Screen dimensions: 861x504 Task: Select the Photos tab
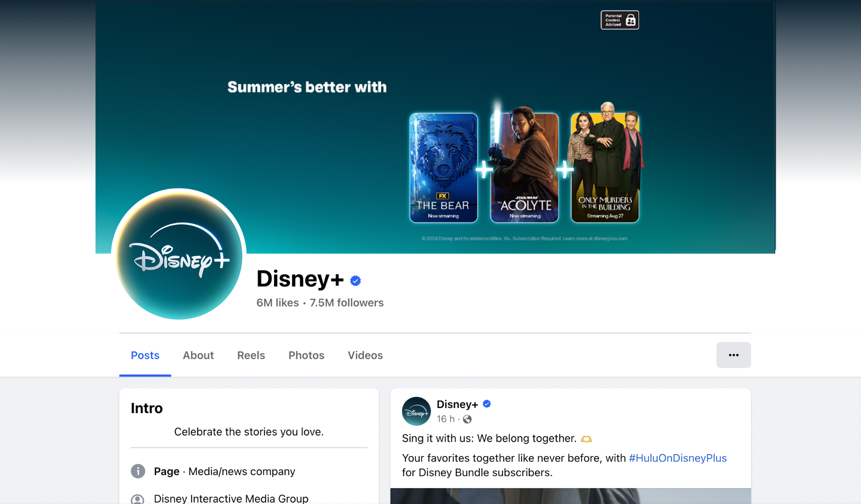coord(306,355)
